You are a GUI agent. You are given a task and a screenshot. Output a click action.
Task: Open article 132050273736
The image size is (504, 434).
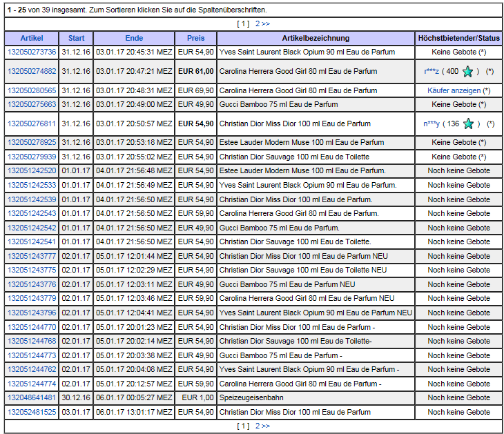[32, 52]
